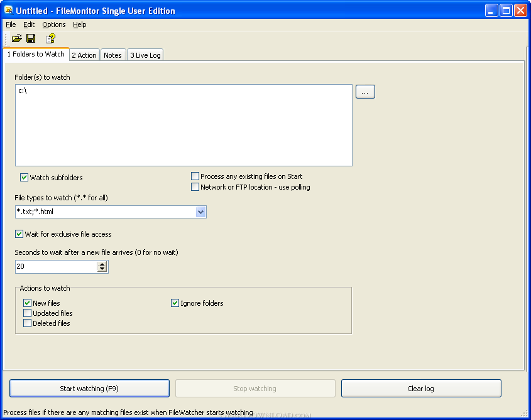Enable Network or FTP location polling
531x420 pixels.
(x=195, y=187)
